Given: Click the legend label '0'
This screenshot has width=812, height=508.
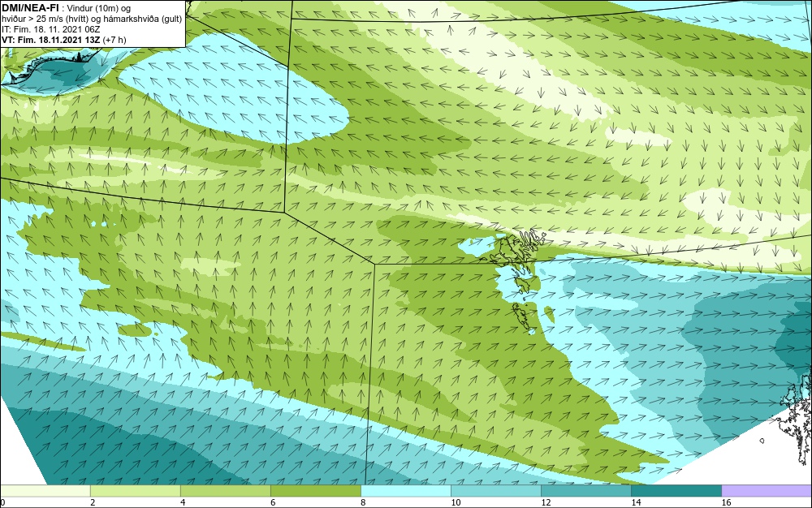Looking at the screenshot, I should tap(2, 502).
